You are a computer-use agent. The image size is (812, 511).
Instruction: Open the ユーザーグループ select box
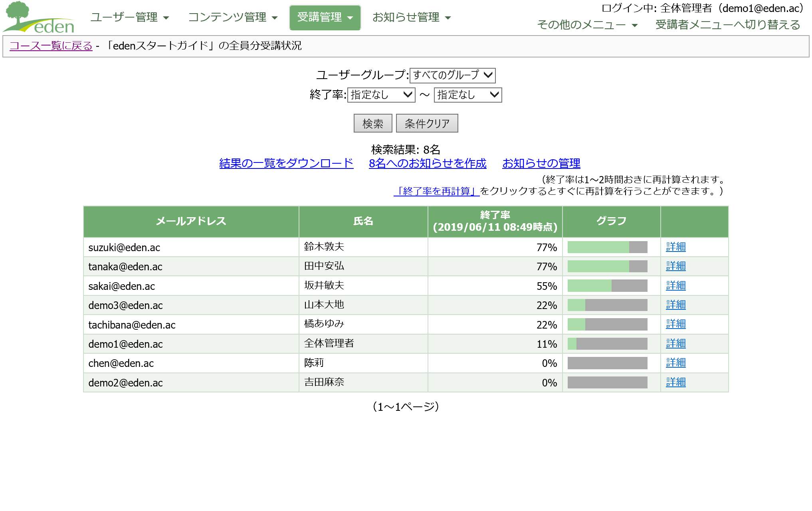(x=453, y=75)
